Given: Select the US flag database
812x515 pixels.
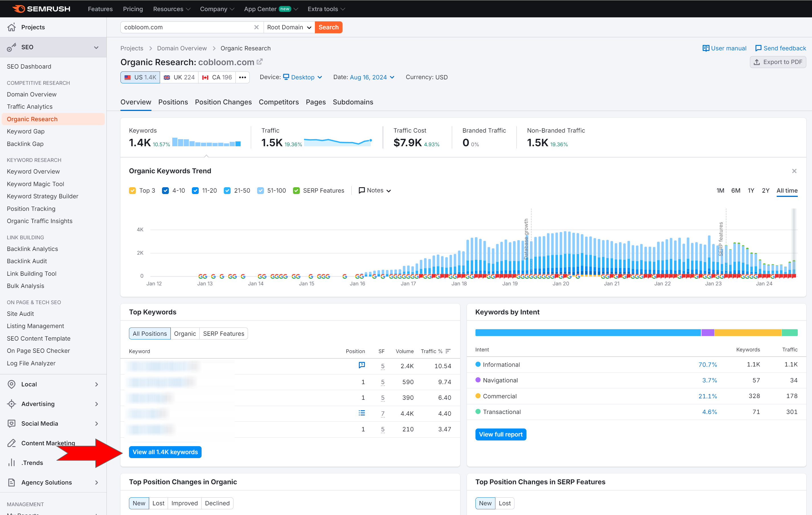Looking at the screenshot, I should click(140, 77).
